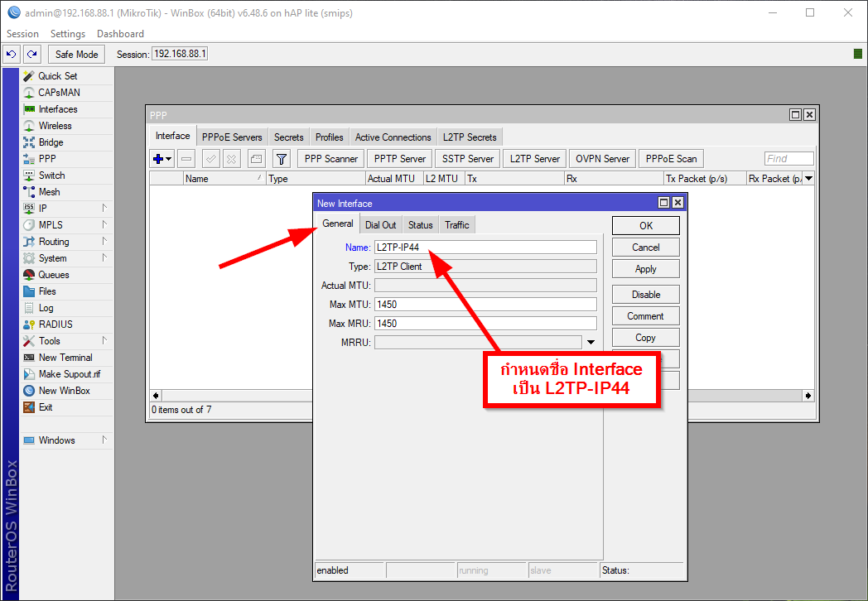The height and width of the screenshot is (601, 868).
Task: Click Cancel in New Interface dialog
Action: 645,248
